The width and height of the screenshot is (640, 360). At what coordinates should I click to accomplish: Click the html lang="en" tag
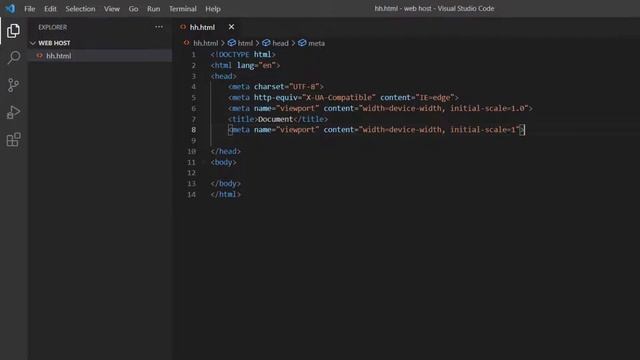245,65
